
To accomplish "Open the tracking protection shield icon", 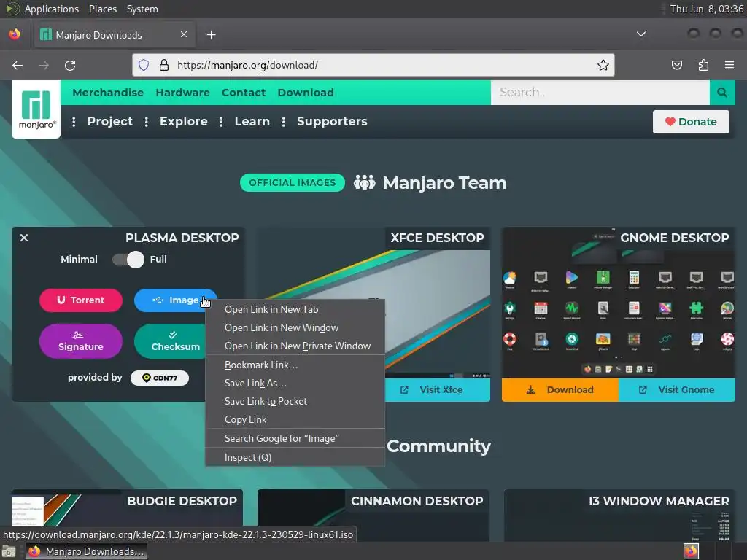I will tap(144, 65).
